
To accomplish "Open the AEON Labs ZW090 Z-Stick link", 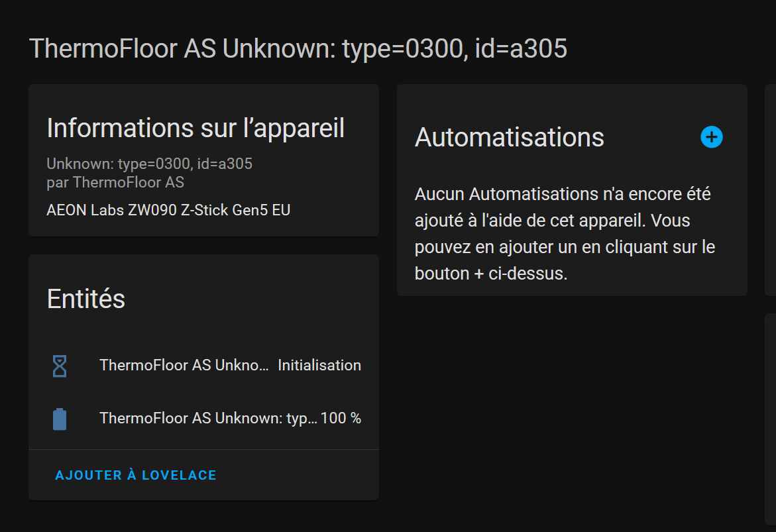I will click(x=168, y=210).
